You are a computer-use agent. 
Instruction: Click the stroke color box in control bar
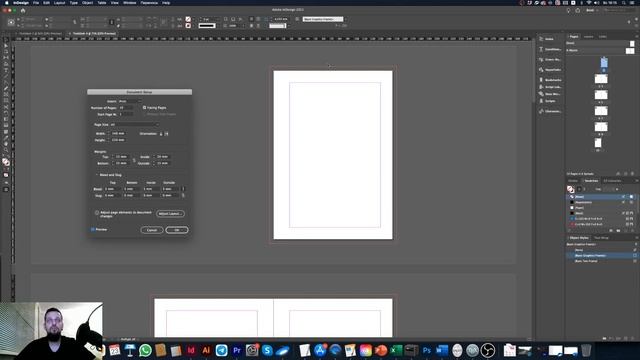188,26
